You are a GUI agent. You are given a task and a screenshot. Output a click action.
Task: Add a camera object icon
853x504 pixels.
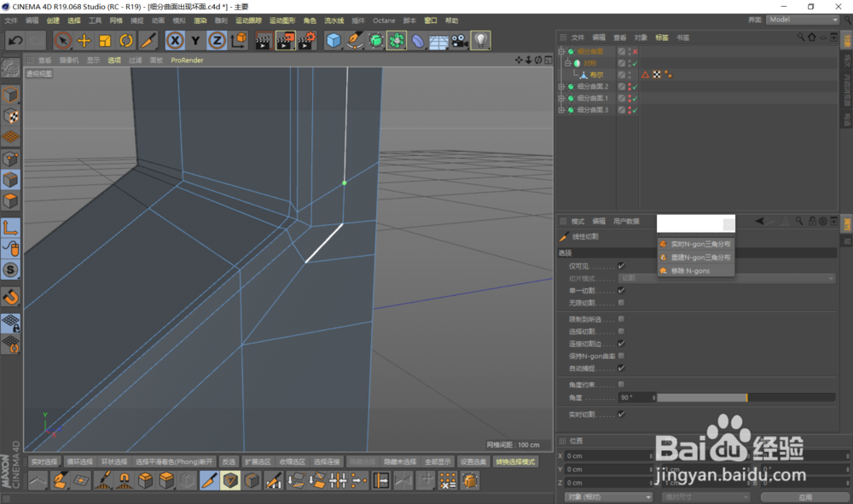click(460, 41)
